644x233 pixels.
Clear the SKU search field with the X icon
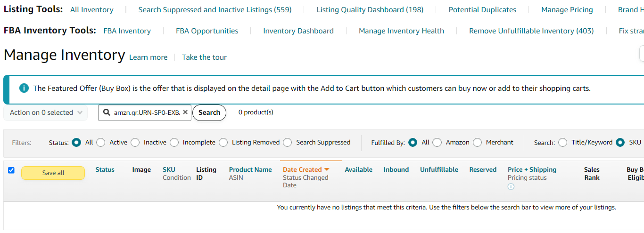click(185, 112)
